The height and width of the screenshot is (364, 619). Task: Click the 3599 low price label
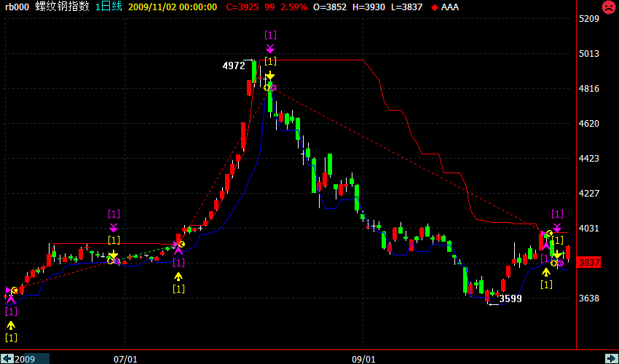510,298
